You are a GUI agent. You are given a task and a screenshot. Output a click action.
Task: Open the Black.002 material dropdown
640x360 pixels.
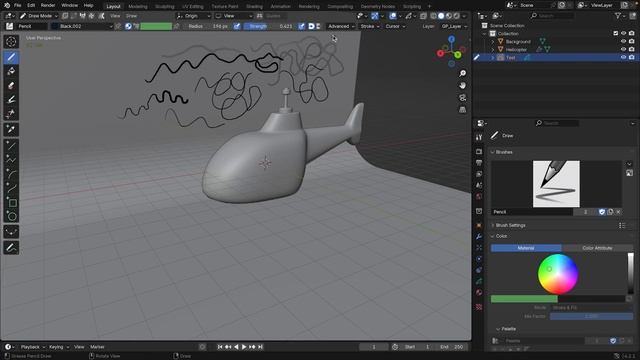coord(82,26)
